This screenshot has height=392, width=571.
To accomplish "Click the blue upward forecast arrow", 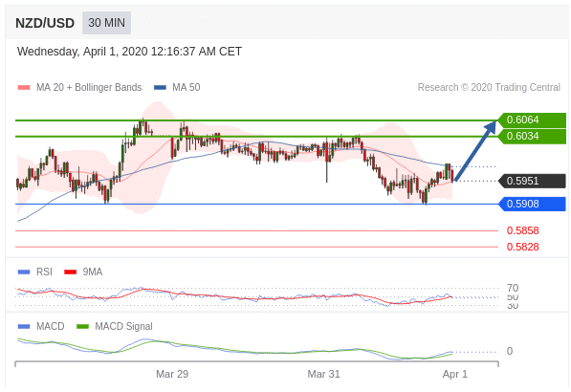I will point(475,151).
